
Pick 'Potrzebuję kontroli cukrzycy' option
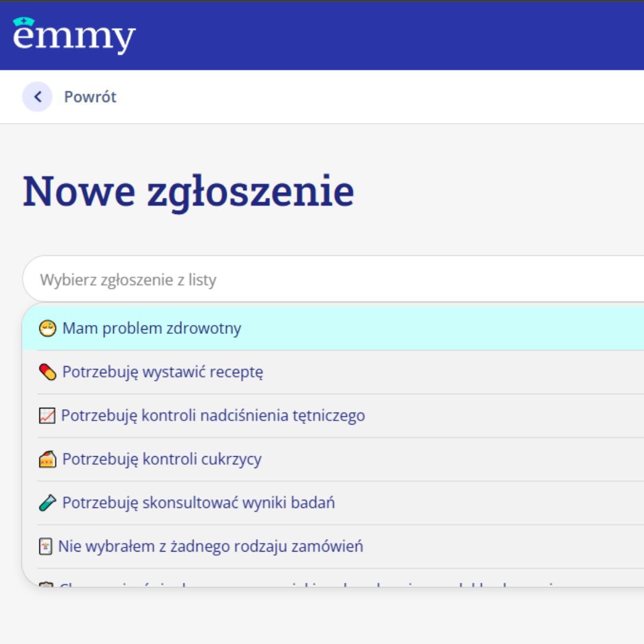click(162, 459)
